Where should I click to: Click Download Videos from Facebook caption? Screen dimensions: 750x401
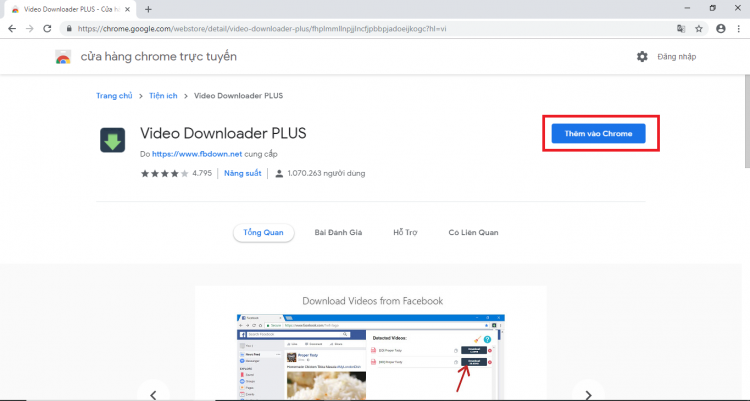373,301
